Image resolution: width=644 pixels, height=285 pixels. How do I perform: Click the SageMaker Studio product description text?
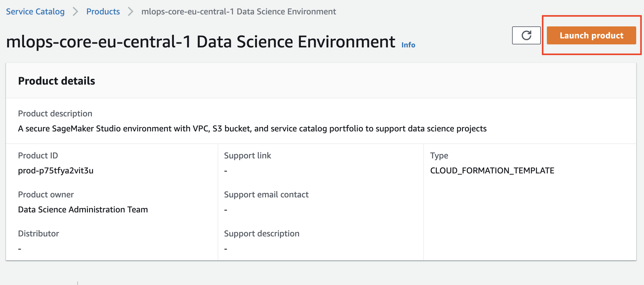(252, 128)
